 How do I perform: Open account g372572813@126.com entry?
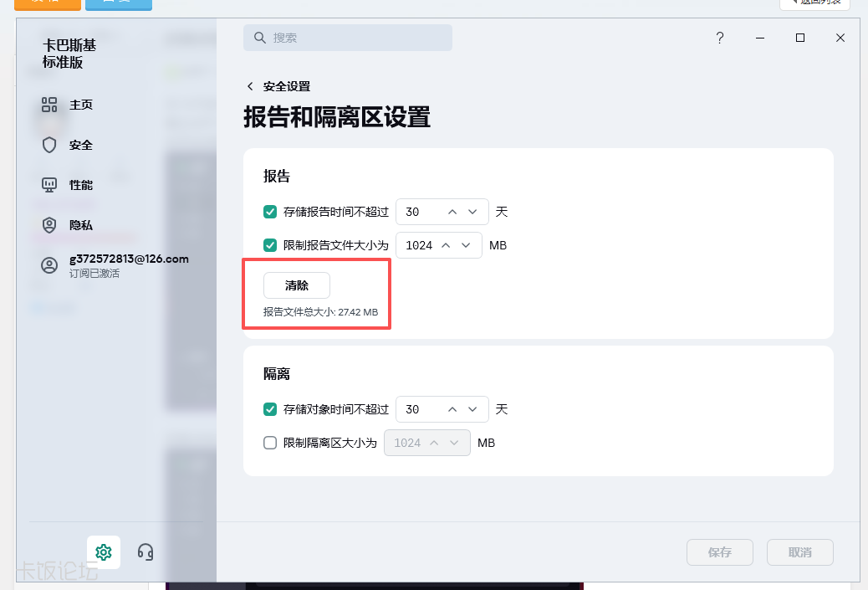pyautogui.click(x=115, y=265)
